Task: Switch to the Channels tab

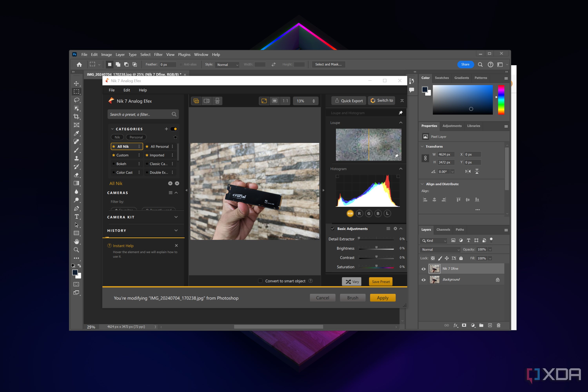Action: tap(443, 230)
